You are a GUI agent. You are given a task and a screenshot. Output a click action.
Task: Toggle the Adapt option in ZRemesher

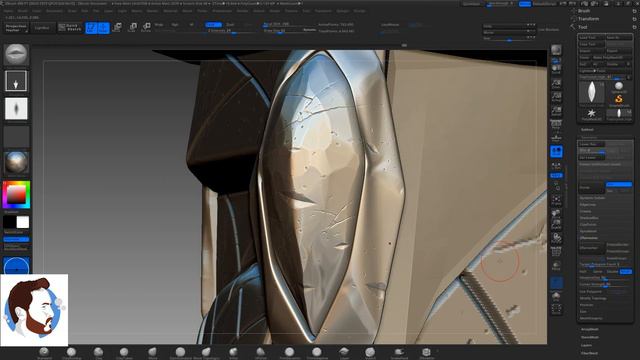625,271
